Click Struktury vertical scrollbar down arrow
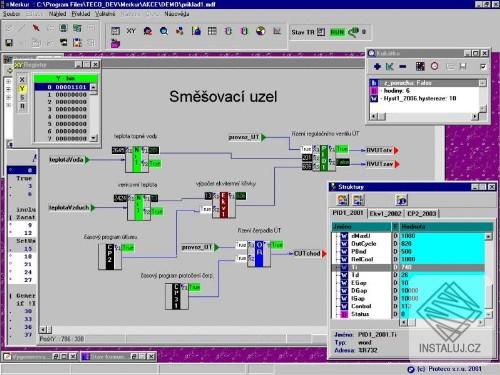The width and height of the screenshot is (500, 375). pyautogui.click(x=488, y=314)
